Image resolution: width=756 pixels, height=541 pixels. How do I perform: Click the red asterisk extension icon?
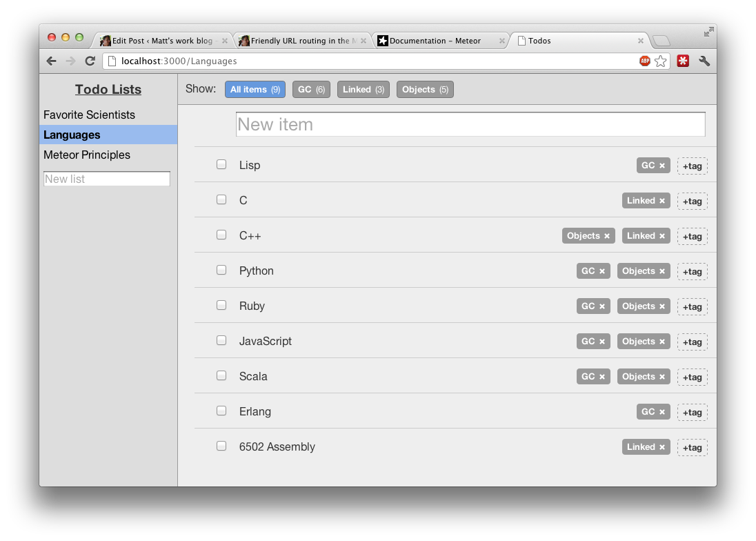click(683, 61)
